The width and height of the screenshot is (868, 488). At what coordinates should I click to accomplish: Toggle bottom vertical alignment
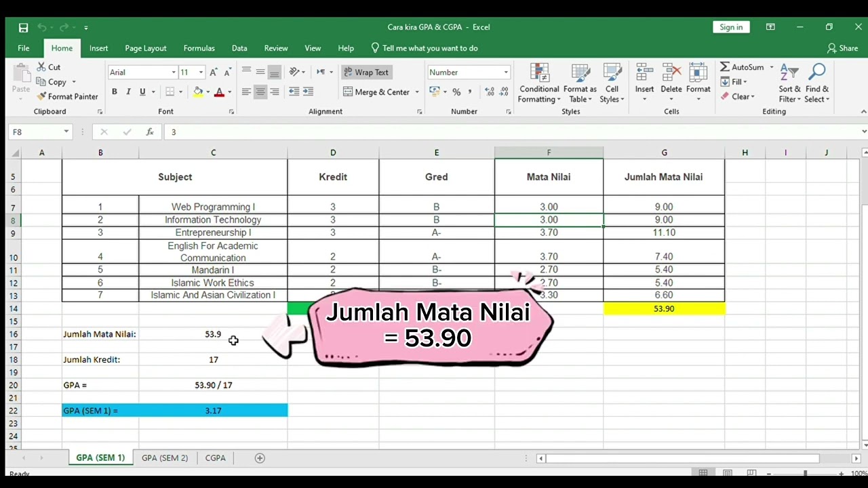[x=275, y=72]
